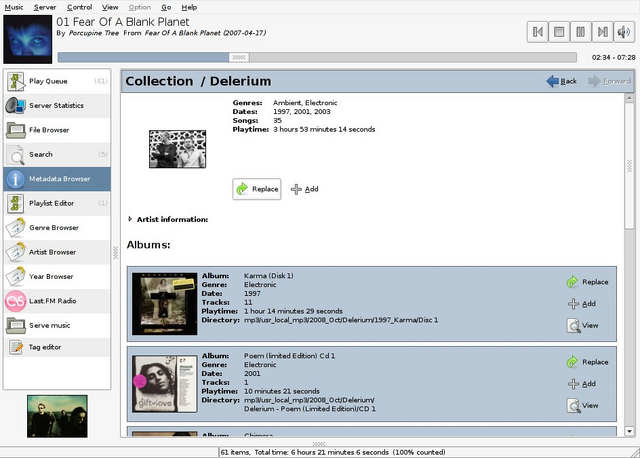This screenshot has height=458, width=640.
Task: Click the scrollbar up arrow
Action: click(629, 98)
